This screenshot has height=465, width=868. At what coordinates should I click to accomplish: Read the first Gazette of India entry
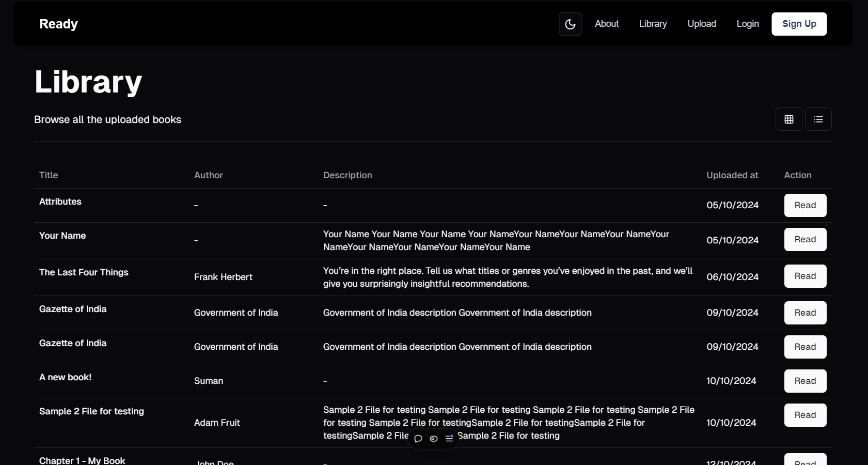(x=804, y=313)
